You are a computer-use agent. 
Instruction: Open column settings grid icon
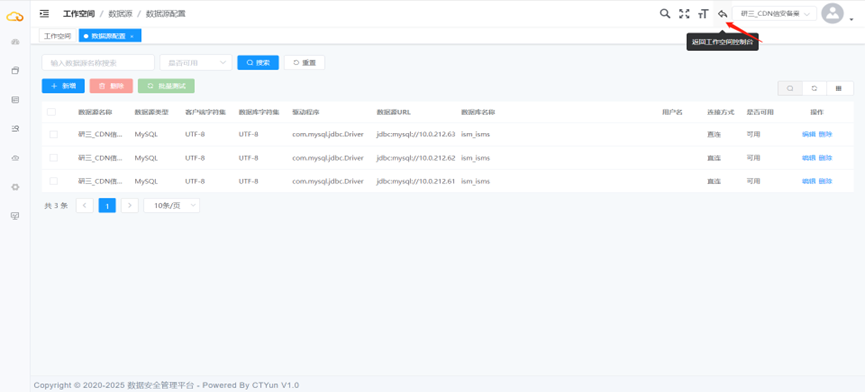click(x=839, y=88)
